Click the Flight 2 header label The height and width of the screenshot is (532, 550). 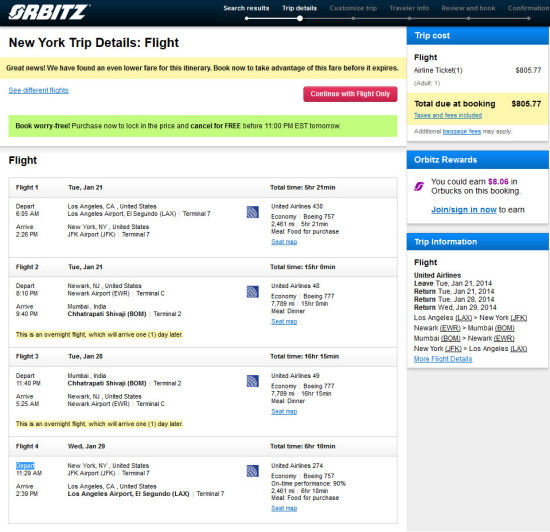27,267
